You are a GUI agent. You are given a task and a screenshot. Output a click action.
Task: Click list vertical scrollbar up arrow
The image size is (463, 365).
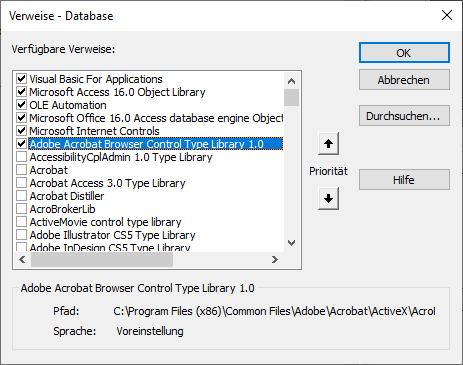click(x=291, y=81)
